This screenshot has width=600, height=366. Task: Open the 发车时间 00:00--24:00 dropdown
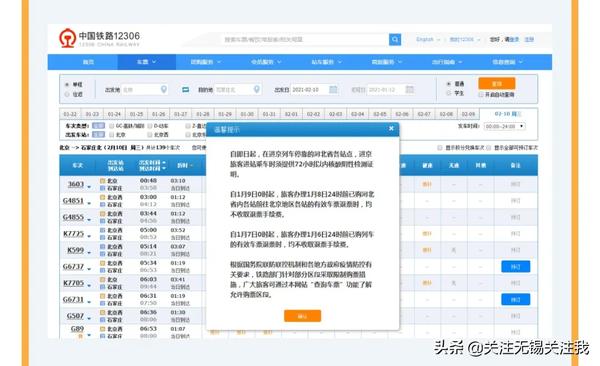pos(504,126)
